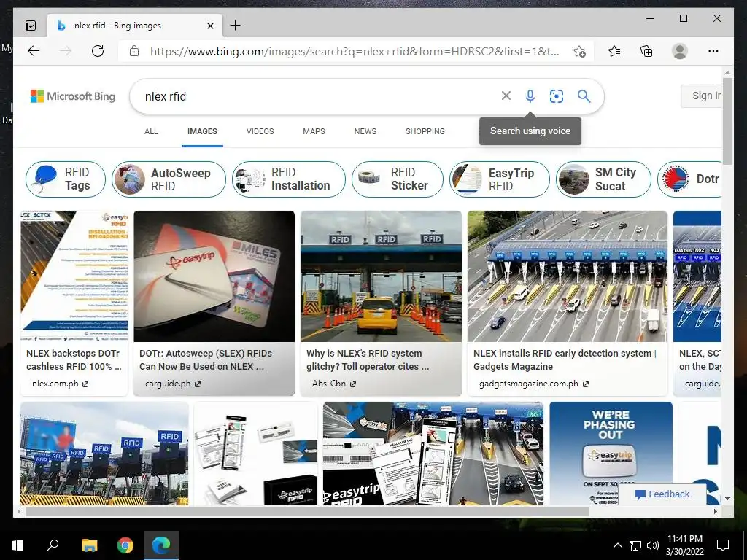Open the yellow taxi at RFID toll image
747x560 pixels.
click(381, 276)
